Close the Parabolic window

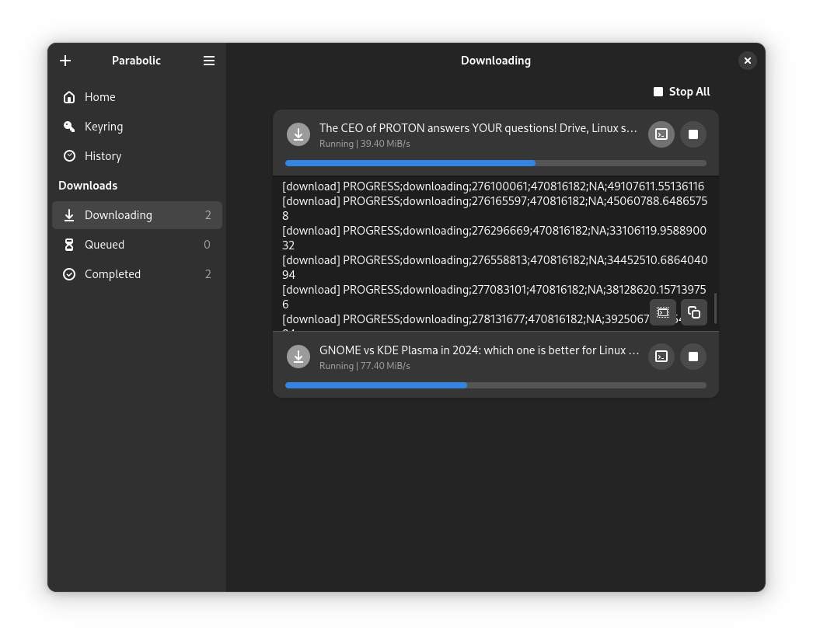point(747,61)
